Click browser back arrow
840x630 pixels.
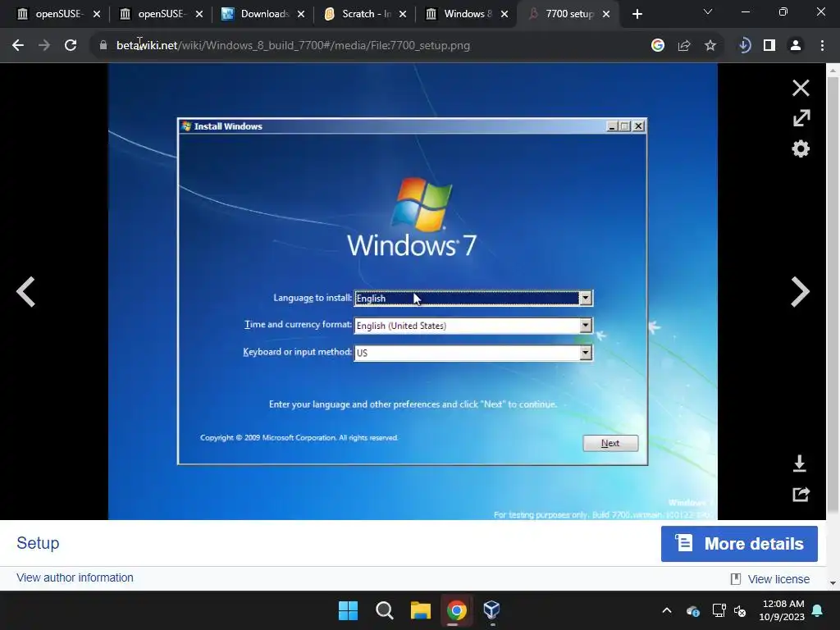pos(18,46)
